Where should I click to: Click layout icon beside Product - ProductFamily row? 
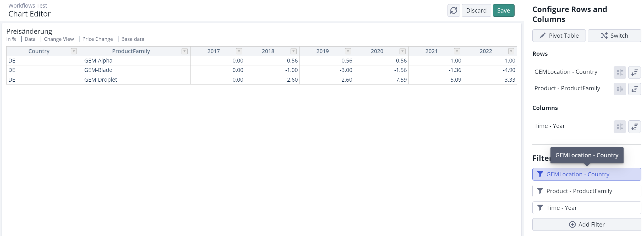620,89
